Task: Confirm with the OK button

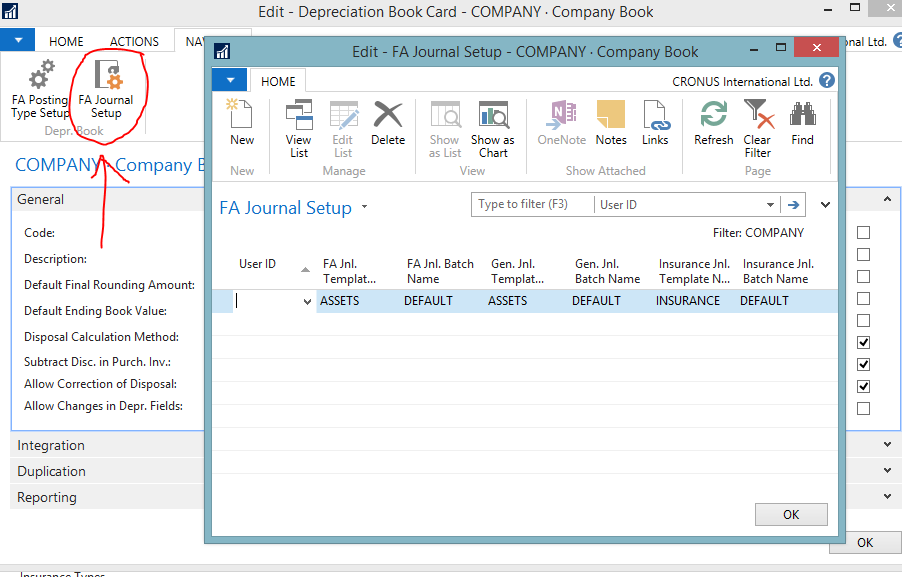Action: [790, 514]
